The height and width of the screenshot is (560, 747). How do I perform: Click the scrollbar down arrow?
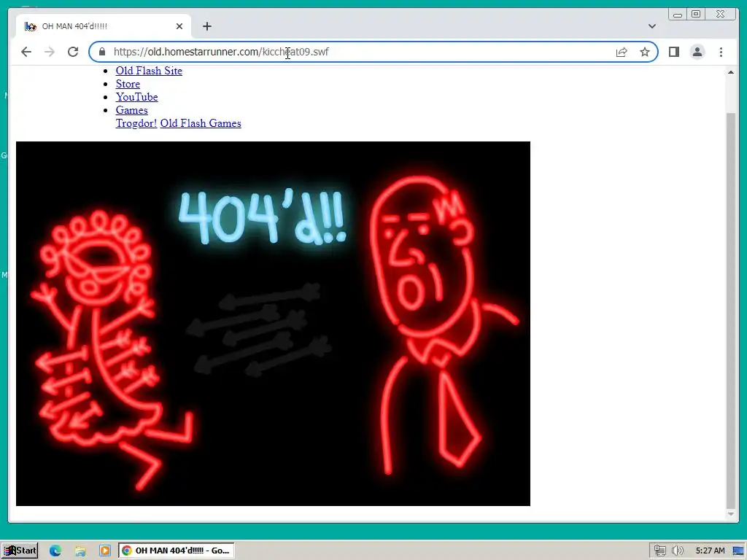click(x=730, y=514)
